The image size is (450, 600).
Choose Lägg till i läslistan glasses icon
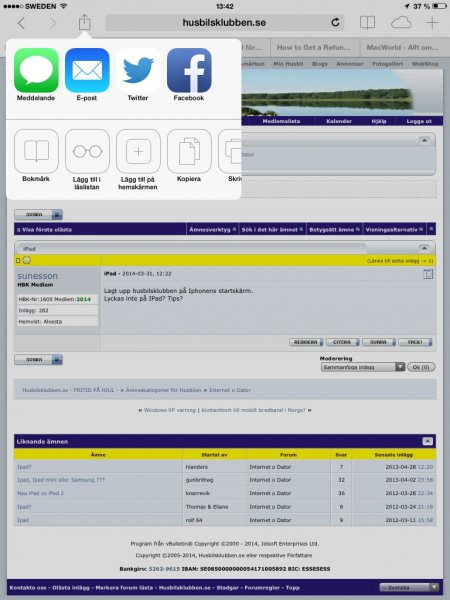click(87, 152)
